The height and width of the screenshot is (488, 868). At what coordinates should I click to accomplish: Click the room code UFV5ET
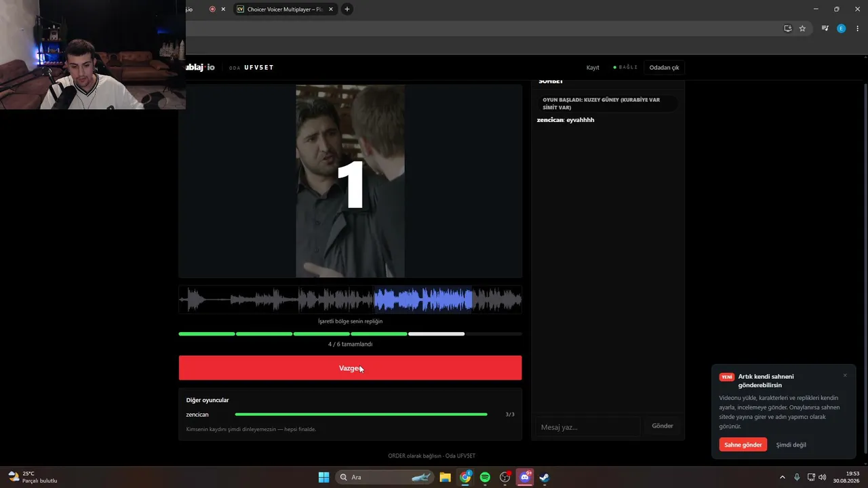point(259,68)
